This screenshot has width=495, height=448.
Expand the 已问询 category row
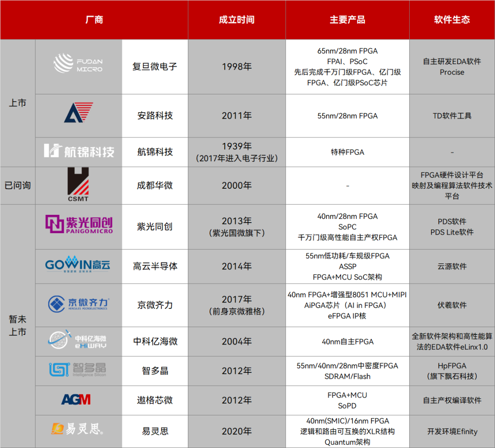(x=18, y=185)
